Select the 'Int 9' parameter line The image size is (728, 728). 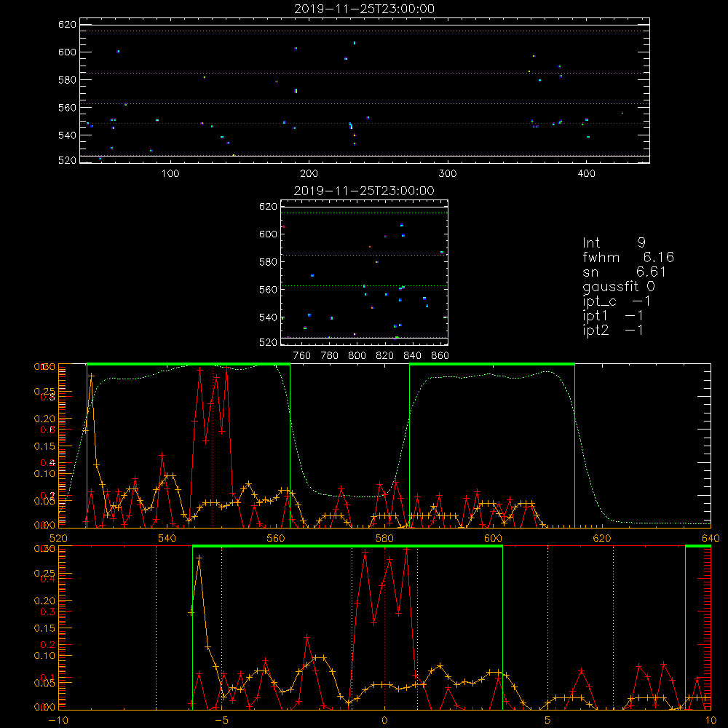pos(614,243)
